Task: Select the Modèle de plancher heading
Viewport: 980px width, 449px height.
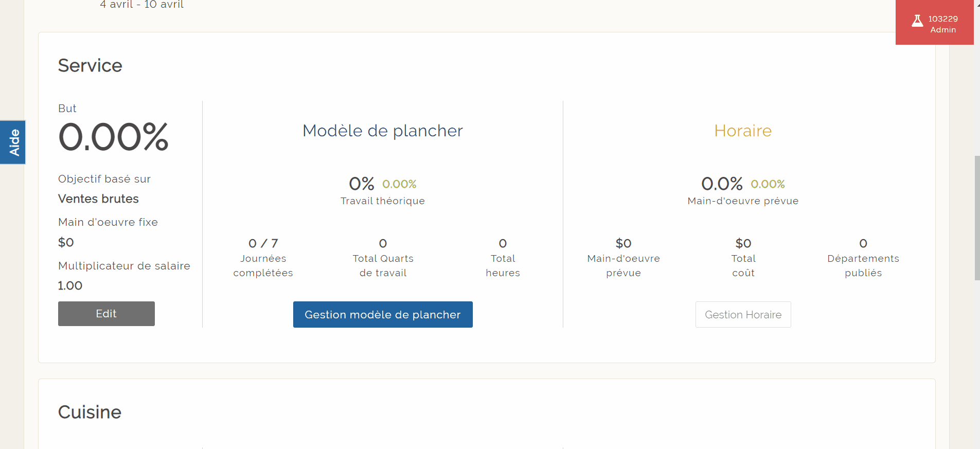Action: tap(383, 131)
